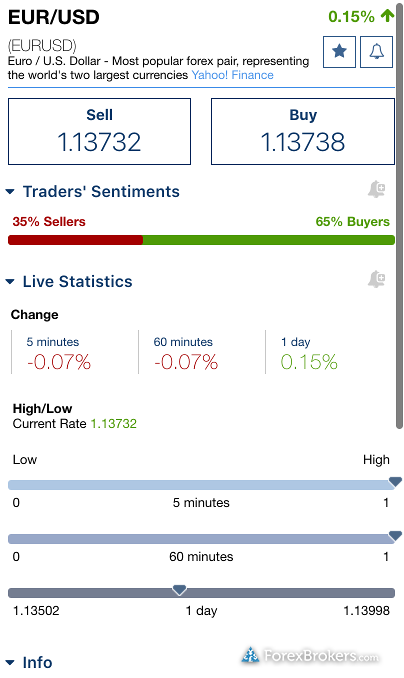
Task: Click the red 35% Sellers bar segment
Action: (x=75, y=240)
